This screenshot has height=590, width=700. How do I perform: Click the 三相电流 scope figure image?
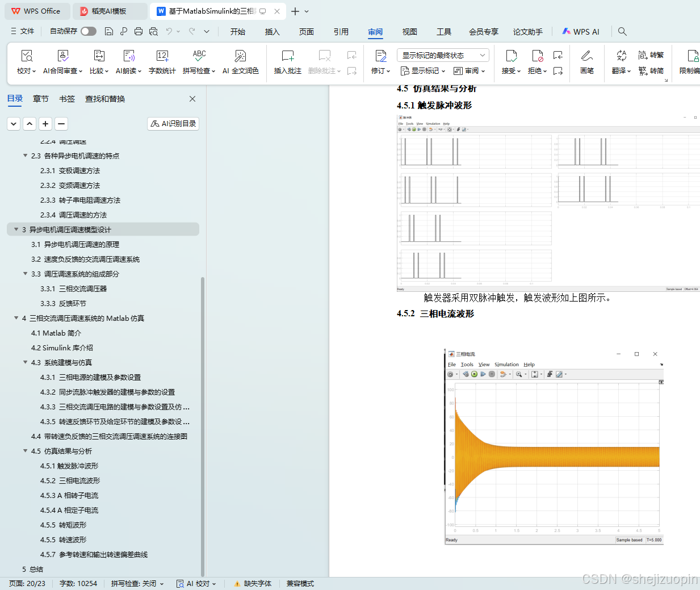tap(554, 446)
